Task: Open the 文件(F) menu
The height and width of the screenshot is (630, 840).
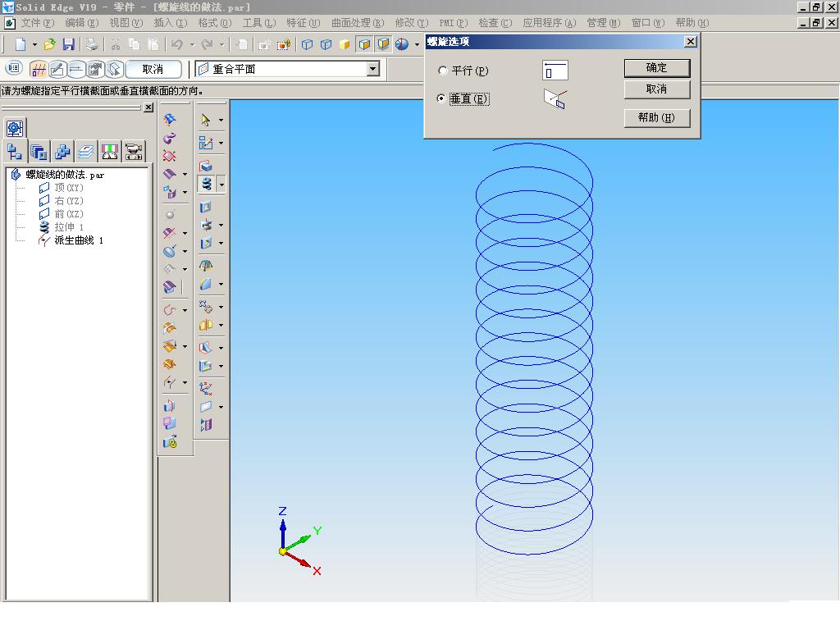Action: [x=38, y=23]
